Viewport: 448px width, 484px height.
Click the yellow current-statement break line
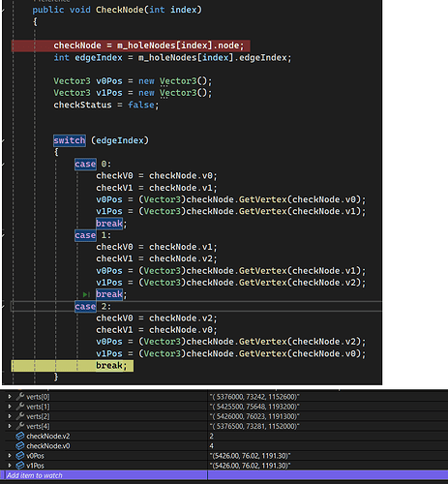click(73, 366)
